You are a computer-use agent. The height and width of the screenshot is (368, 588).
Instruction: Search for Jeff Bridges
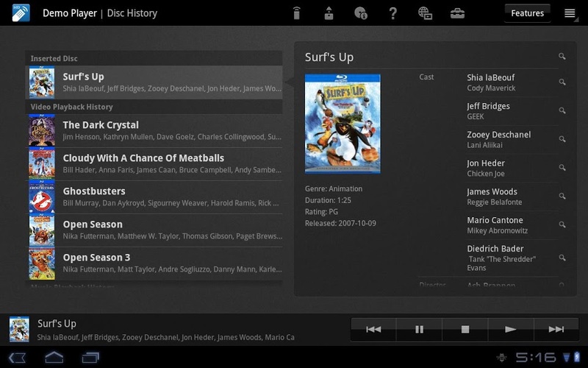pos(562,110)
